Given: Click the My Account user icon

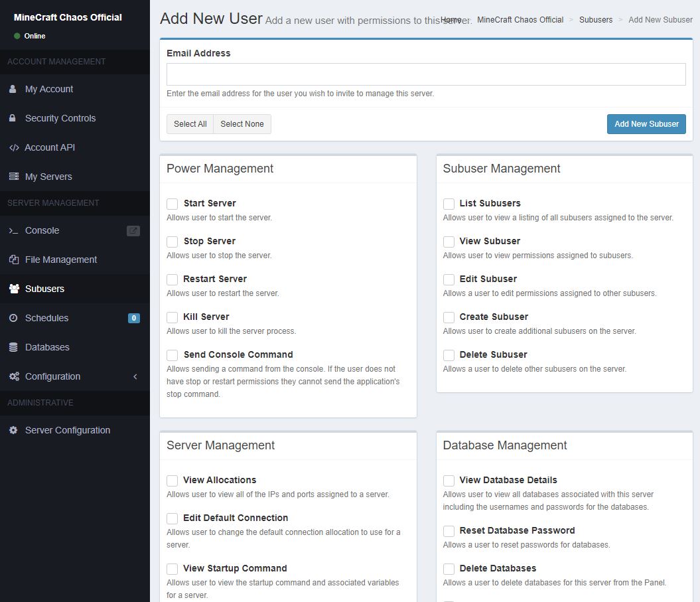Looking at the screenshot, I should [x=13, y=89].
